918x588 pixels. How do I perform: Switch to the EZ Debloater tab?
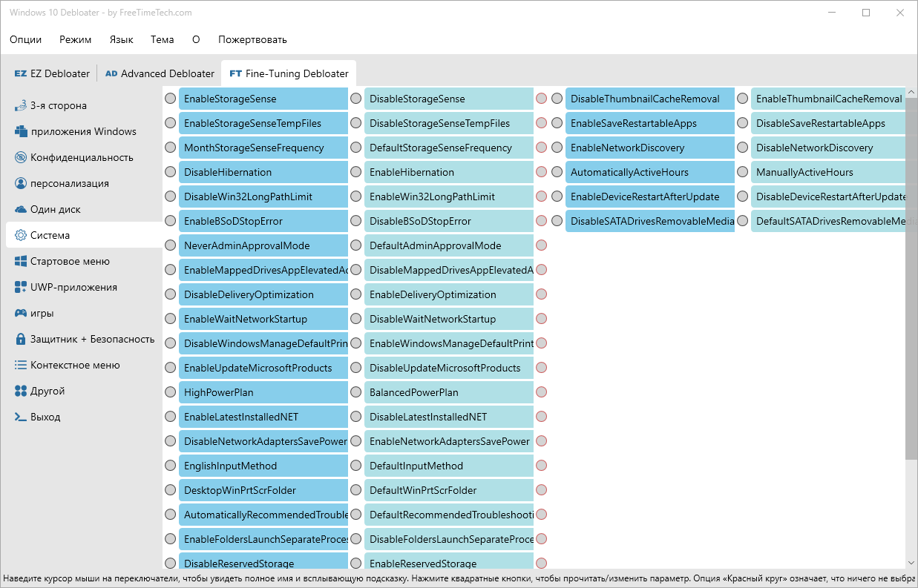click(52, 73)
